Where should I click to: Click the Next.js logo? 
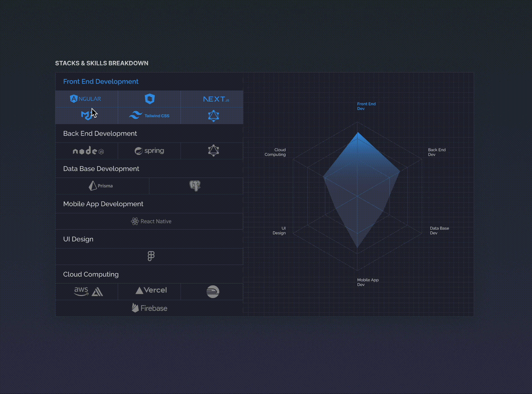216,99
